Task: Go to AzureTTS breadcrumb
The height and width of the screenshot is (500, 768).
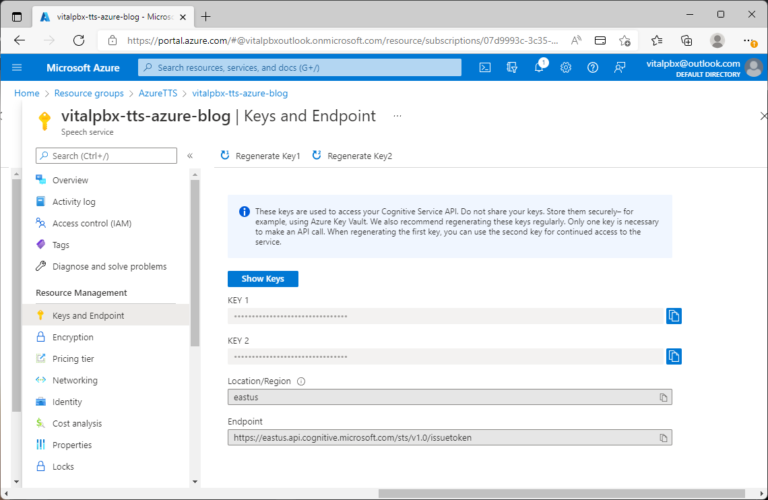Action: [x=158, y=93]
